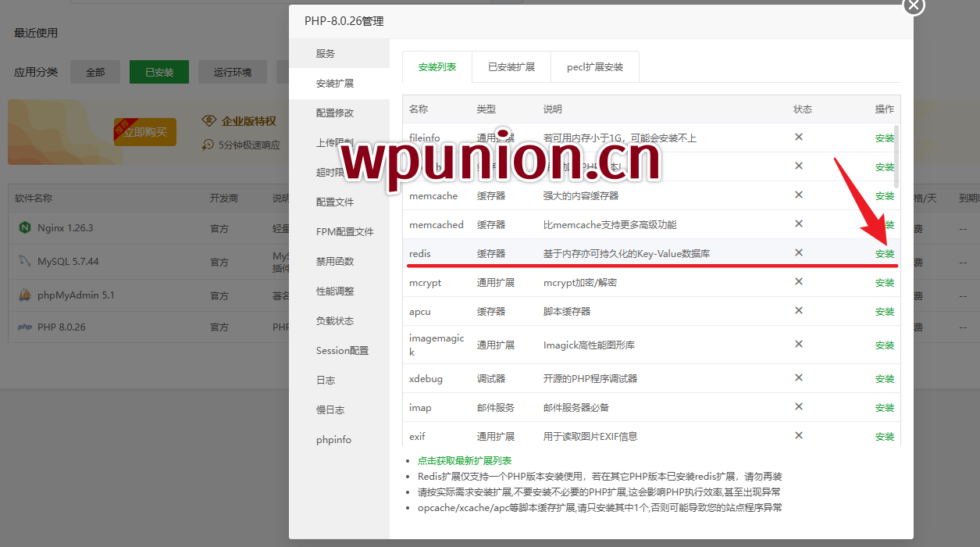Switch to the 已安装扩展 tab
This screenshot has width=980, height=547.
tap(511, 67)
